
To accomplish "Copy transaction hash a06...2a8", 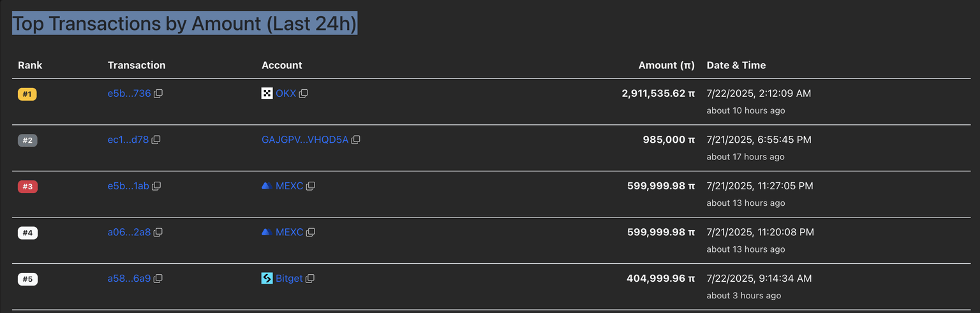I will [158, 232].
